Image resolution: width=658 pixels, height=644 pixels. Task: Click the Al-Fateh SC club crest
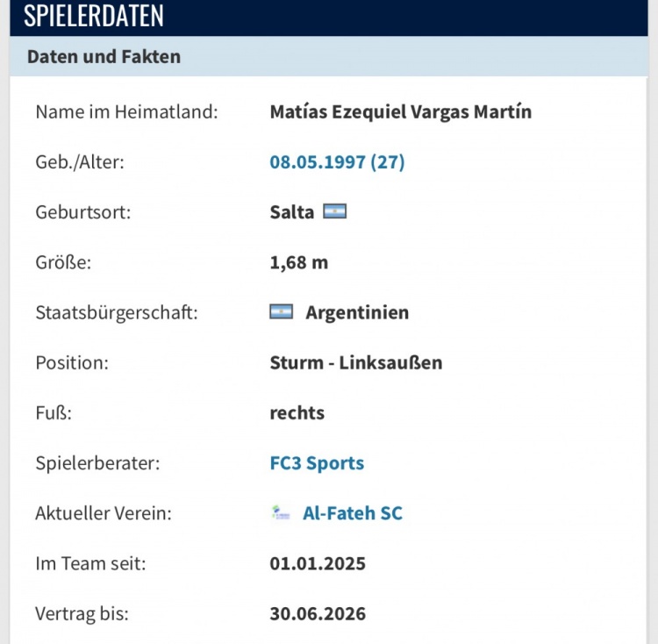[281, 513]
